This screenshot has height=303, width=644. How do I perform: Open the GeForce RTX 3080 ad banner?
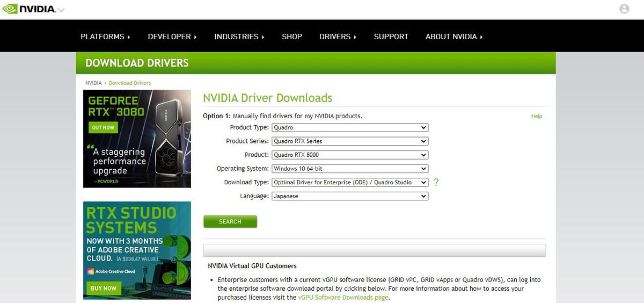click(x=137, y=139)
